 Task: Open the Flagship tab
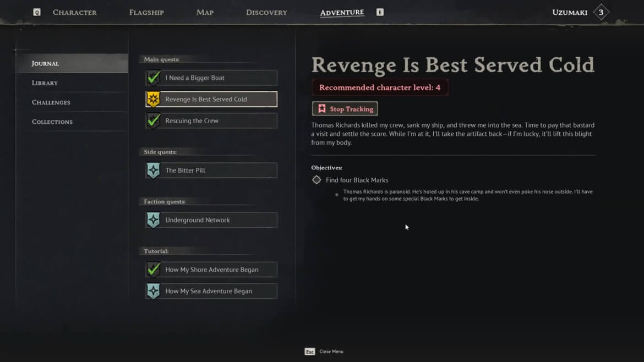[x=146, y=12]
